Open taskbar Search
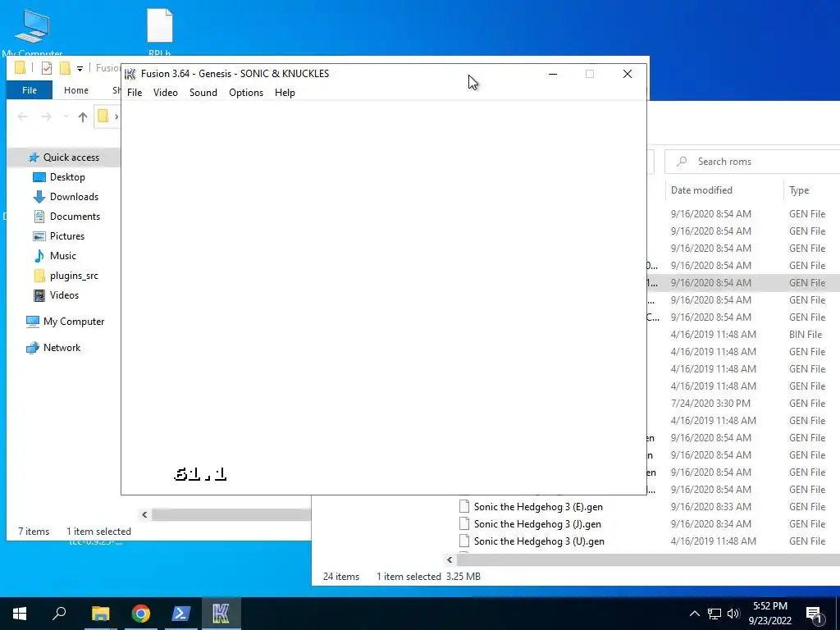 [x=59, y=614]
